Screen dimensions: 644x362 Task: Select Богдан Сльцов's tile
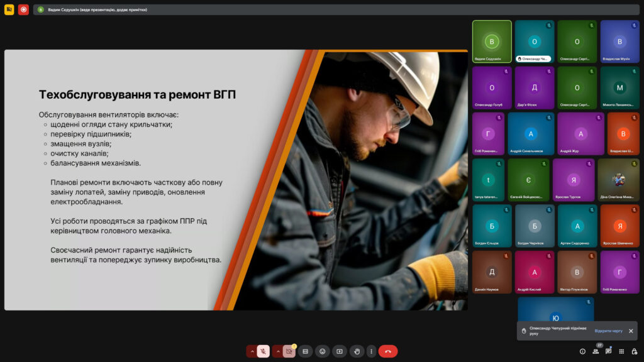click(x=492, y=226)
